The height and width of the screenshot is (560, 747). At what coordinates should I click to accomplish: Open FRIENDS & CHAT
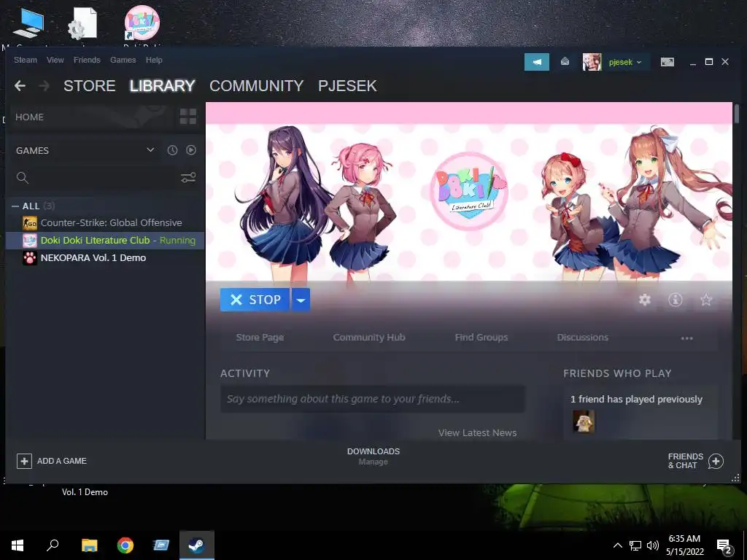coord(686,461)
